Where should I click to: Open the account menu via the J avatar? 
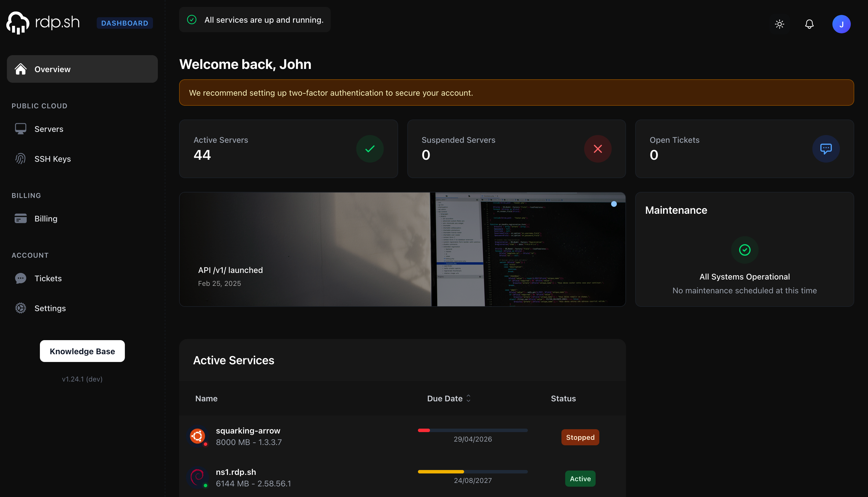click(x=841, y=24)
